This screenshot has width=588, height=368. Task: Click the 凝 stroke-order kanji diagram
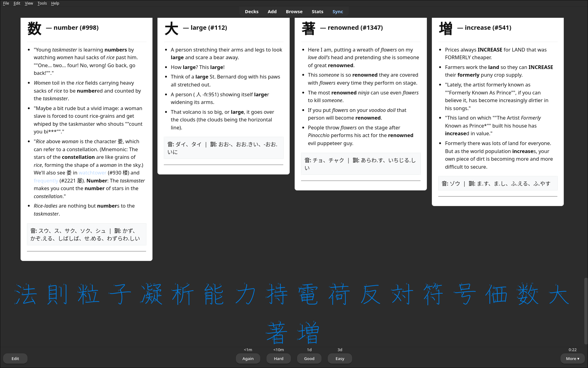[151, 294]
